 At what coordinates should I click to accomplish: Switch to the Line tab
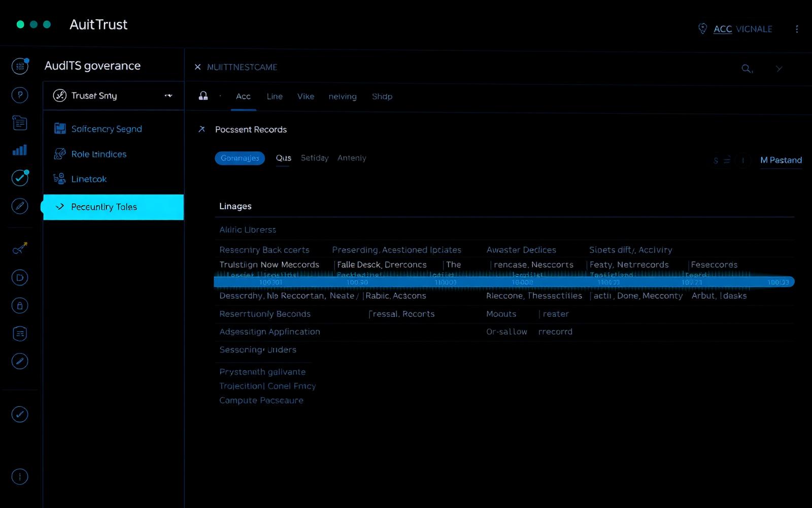tap(275, 97)
